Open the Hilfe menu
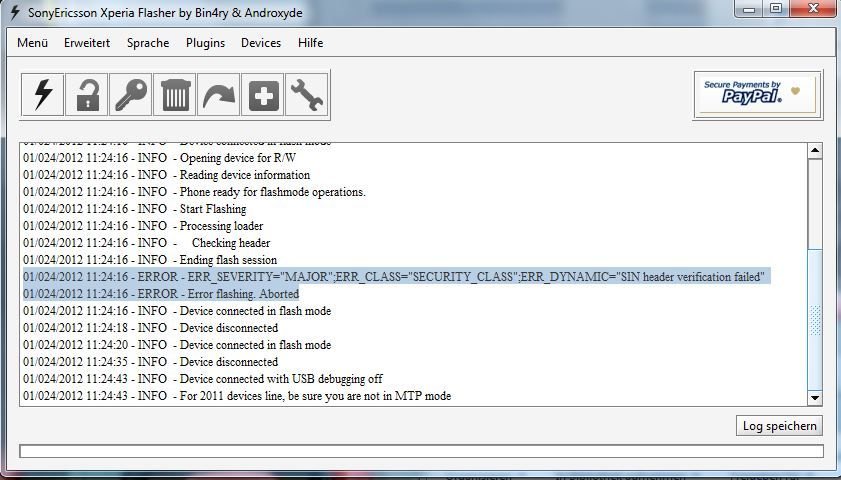841x480 pixels. pyautogui.click(x=311, y=43)
